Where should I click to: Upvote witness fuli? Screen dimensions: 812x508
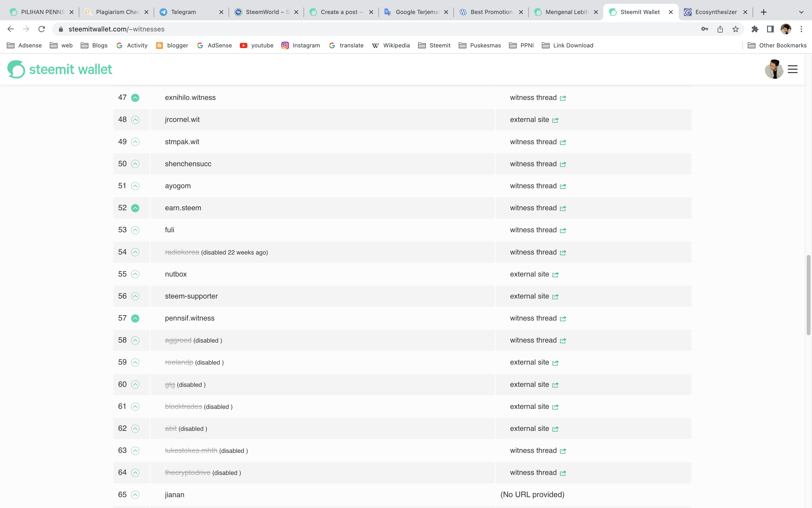coord(135,230)
